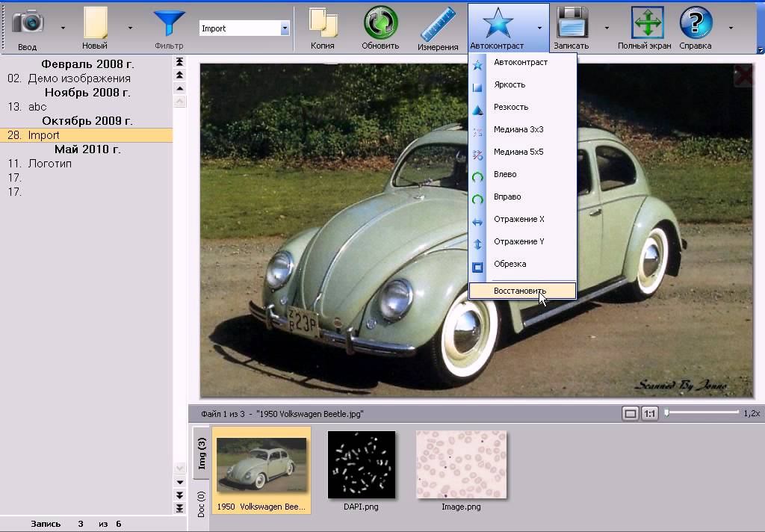The image size is (765, 532).
Task: Select record 28. Import
Action: [87, 135]
